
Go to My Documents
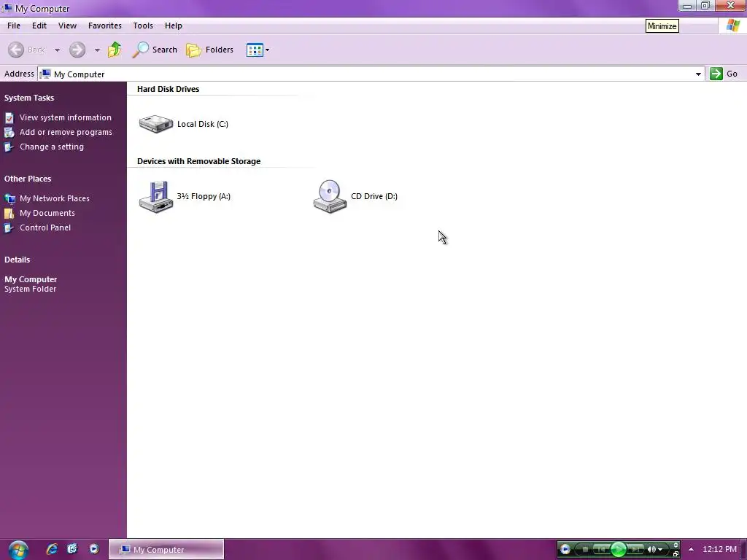(x=47, y=213)
